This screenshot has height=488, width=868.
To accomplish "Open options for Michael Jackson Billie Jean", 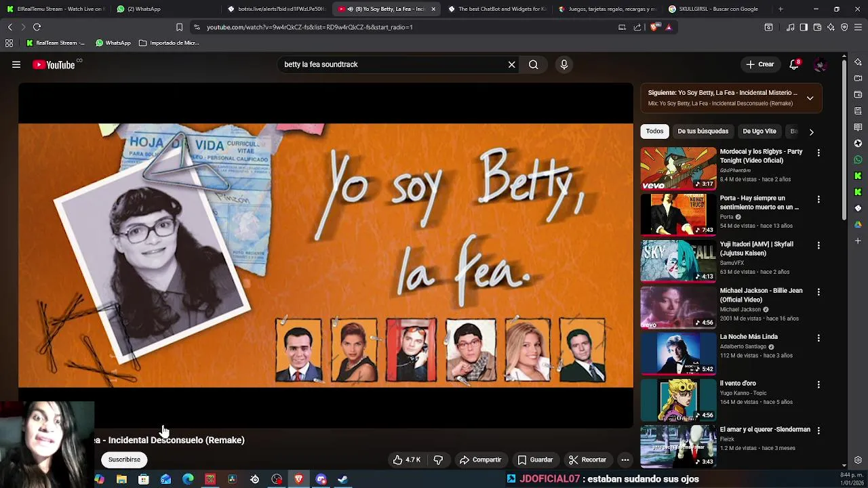I will pos(818,291).
